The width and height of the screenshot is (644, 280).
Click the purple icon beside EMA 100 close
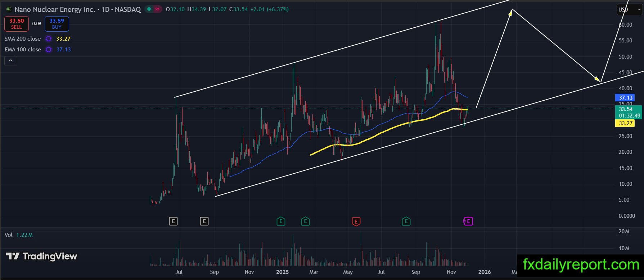(48, 50)
